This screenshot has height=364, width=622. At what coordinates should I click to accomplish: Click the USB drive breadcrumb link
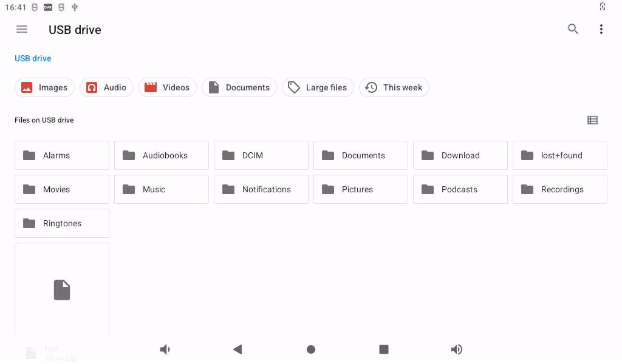coord(33,58)
